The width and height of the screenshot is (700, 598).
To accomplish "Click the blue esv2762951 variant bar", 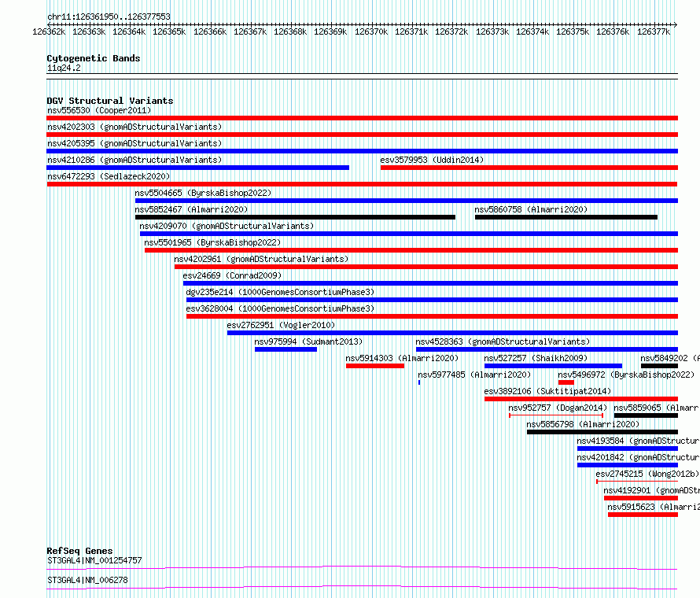I will click(x=453, y=333).
